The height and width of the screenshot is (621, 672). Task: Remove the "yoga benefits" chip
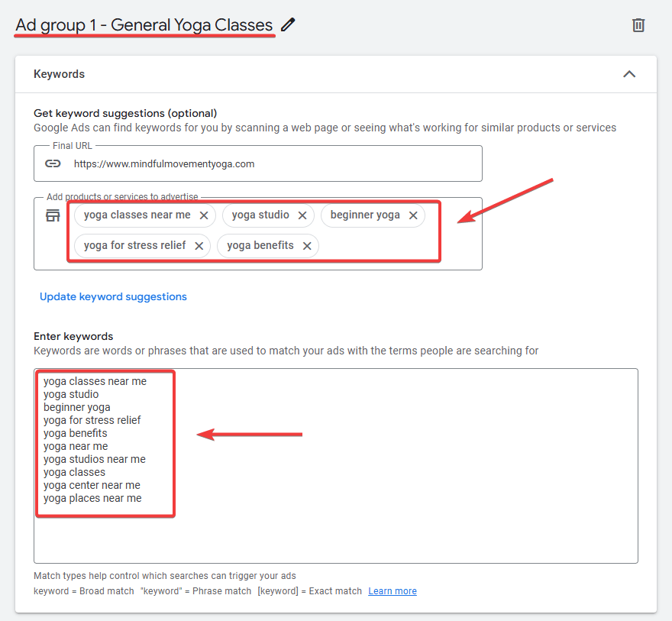(x=307, y=246)
